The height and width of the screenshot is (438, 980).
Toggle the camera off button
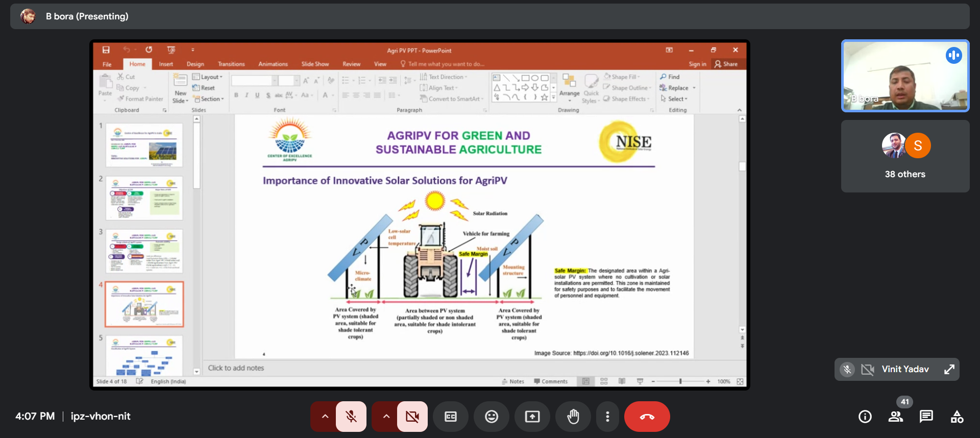click(412, 417)
